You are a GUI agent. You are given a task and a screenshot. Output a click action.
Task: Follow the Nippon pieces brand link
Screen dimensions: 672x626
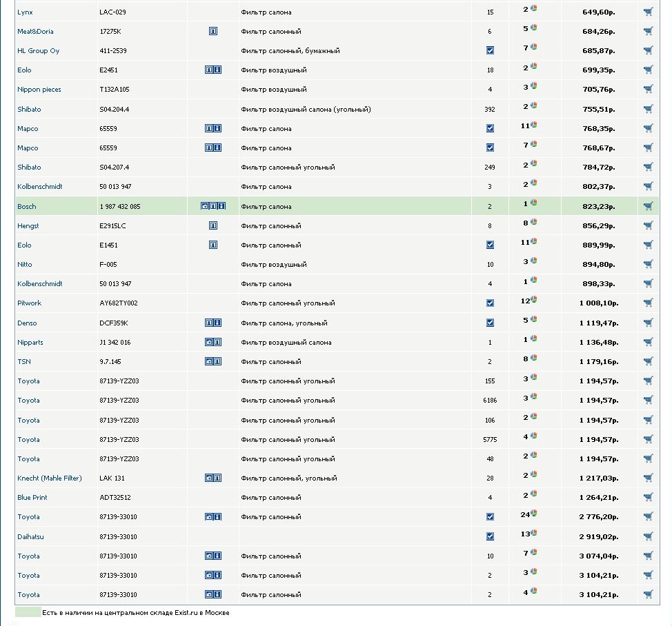tap(39, 89)
